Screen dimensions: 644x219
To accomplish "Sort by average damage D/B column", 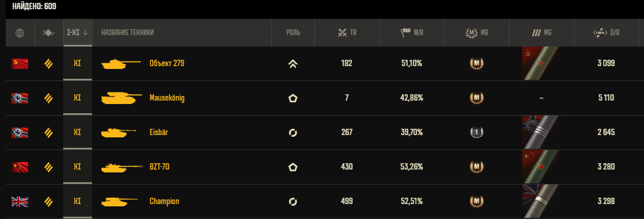I will [x=607, y=33].
